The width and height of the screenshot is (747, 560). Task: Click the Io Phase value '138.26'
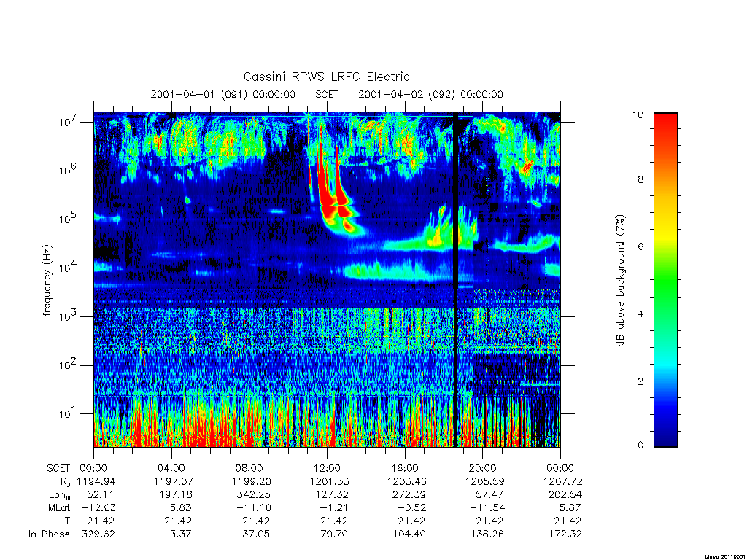(487, 534)
